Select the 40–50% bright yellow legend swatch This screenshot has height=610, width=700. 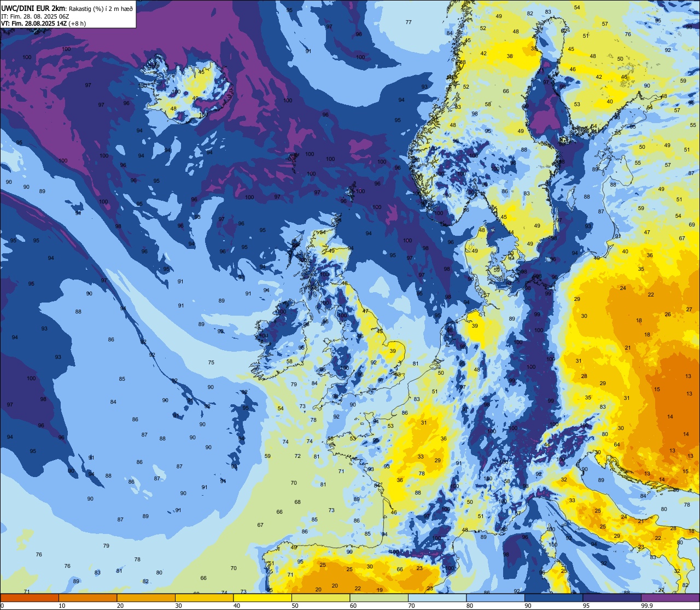click(262, 597)
